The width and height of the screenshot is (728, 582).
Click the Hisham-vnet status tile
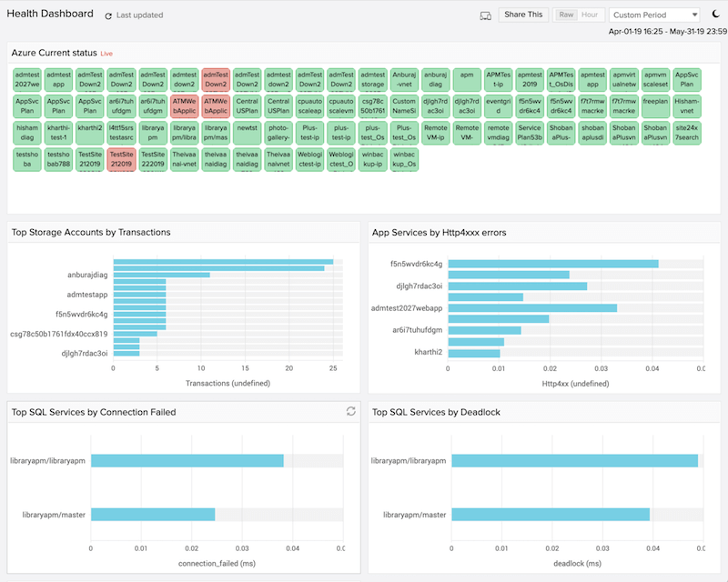point(687,105)
